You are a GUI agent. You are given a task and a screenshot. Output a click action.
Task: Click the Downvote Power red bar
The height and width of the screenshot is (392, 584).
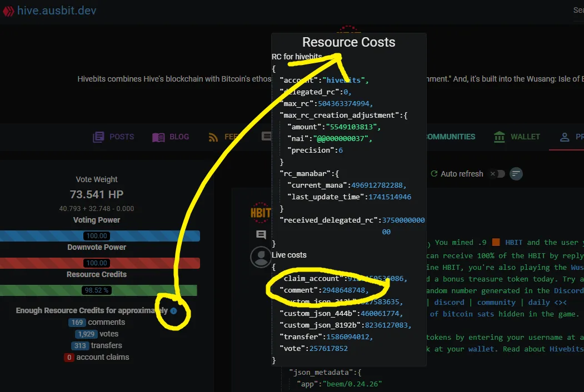[100, 263]
